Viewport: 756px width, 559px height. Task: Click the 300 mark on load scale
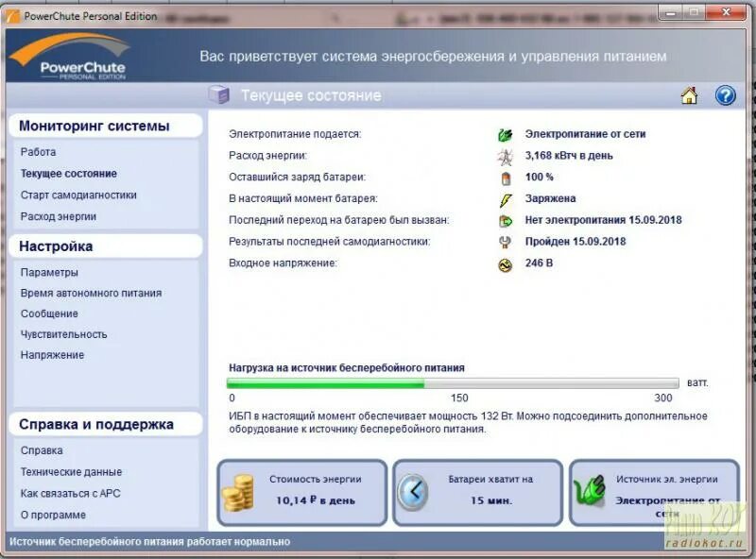pyautogui.click(x=663, y=398)
